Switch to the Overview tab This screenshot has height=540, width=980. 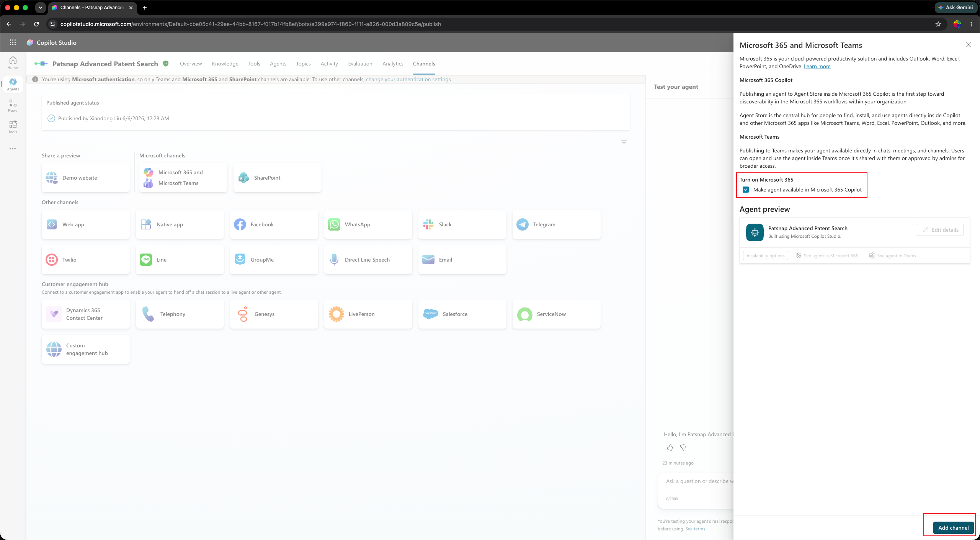pos(191,64)
